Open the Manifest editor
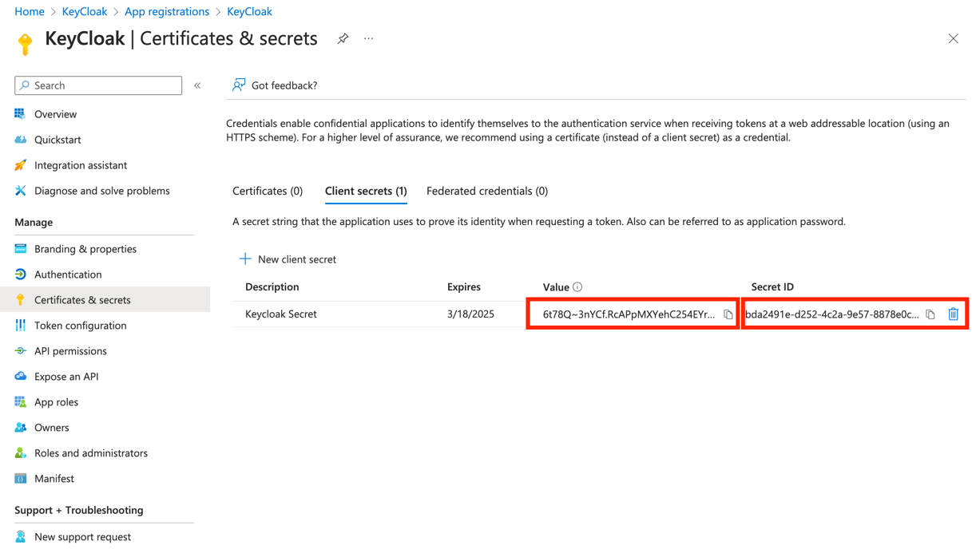 [x=54, y=479]
